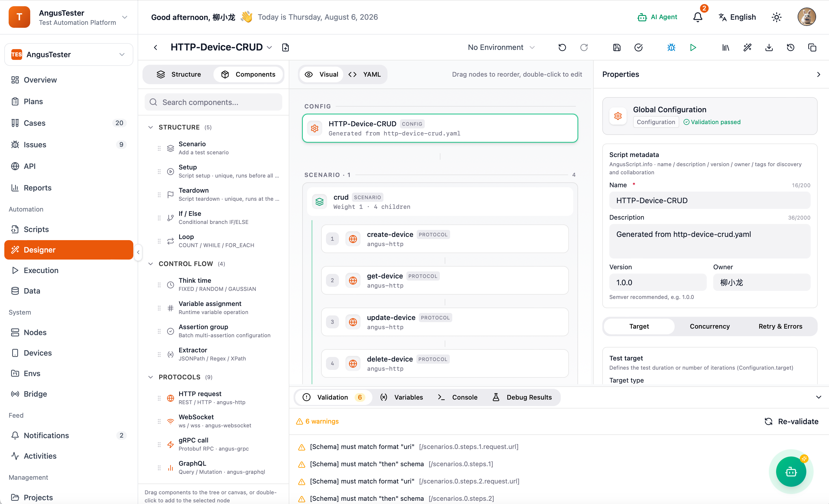This screenshot has height=504, width=829.
Task: Save the script using the floppy icon
Action: 617,47
